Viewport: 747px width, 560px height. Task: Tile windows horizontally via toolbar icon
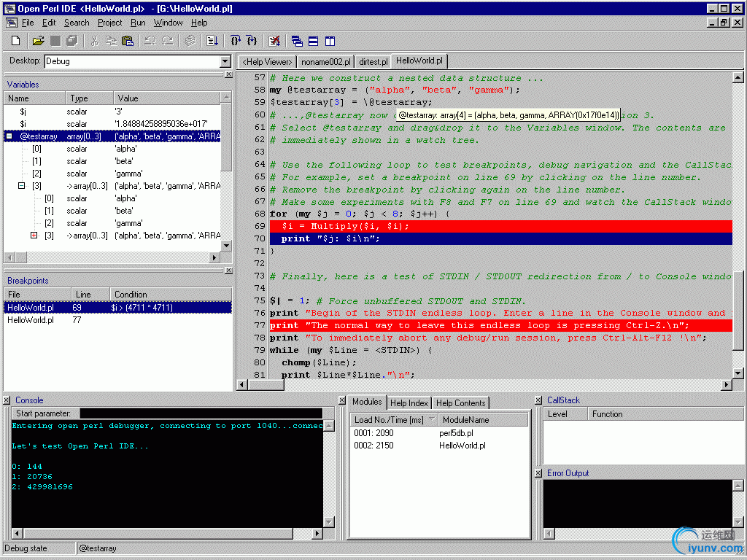pyautogui.click(x=313, y=41)
